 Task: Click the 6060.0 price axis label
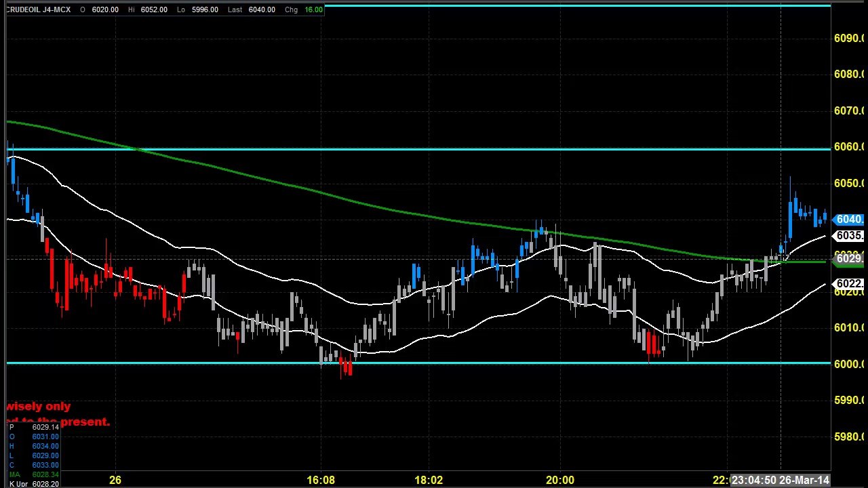pos(848,146)
